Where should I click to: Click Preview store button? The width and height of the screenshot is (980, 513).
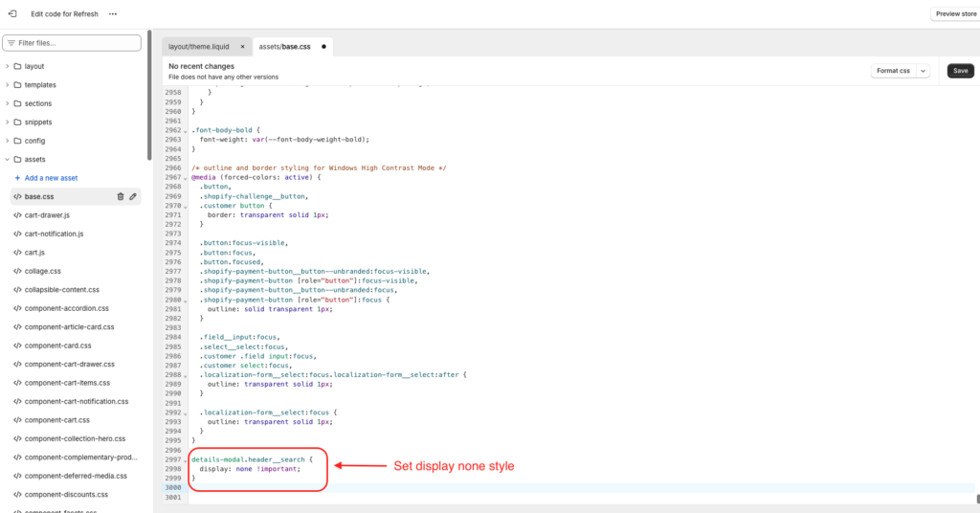956,13
